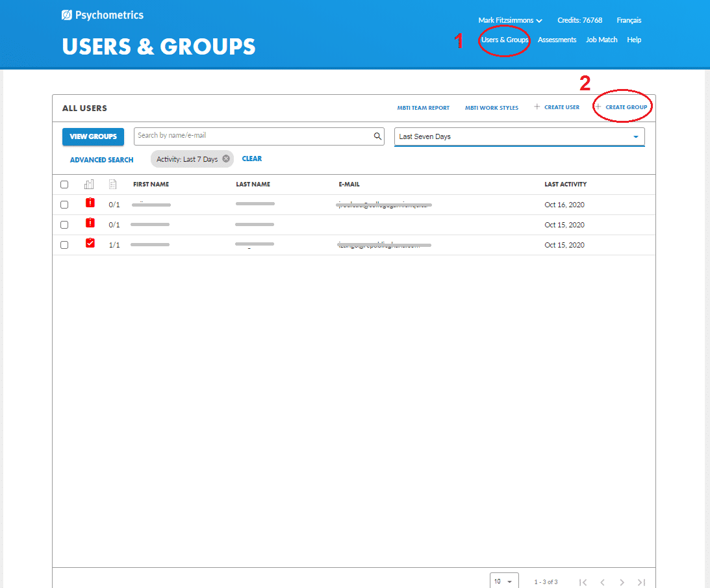Jump to last page arrow
The height and width of the screenshot is (588, 710).
[x=641, y=582]
